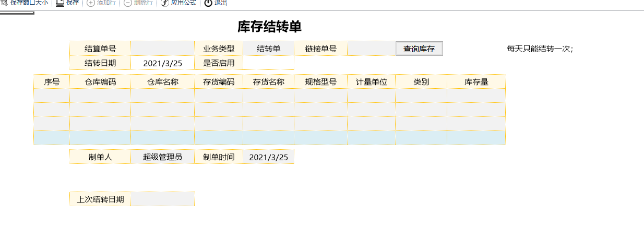Click the 仓库编码 column header

(100, 82)
